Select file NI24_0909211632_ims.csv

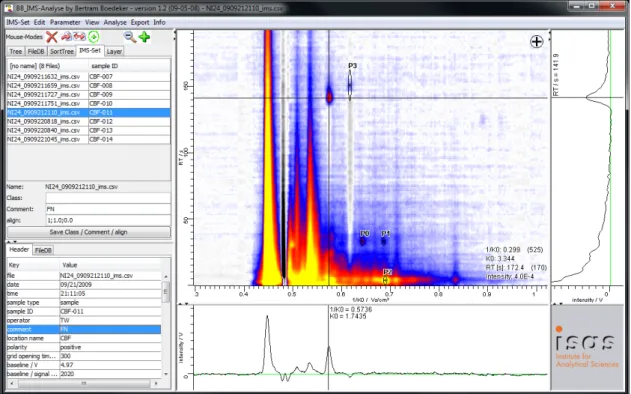[47, 76]
